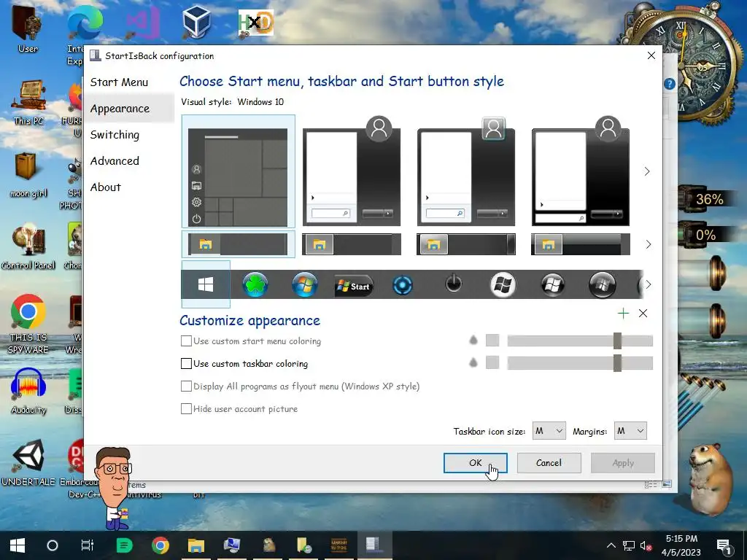Choose the blue target ring Start button

tap(403, 286)
